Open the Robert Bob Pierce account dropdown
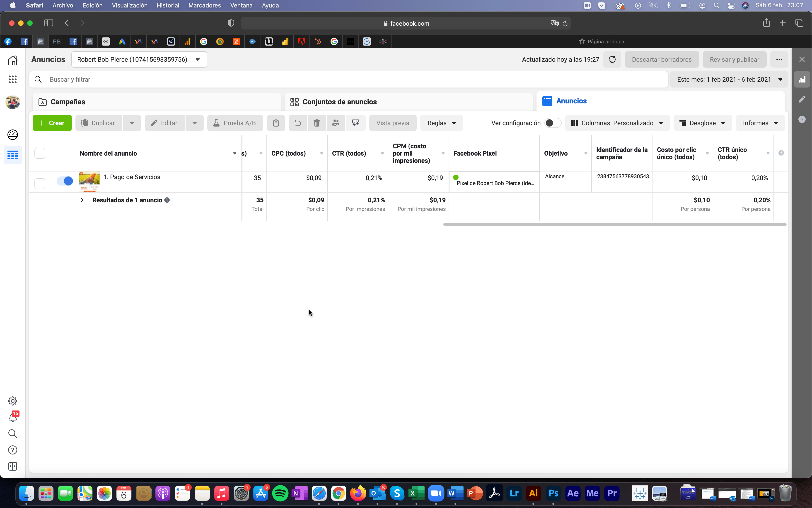812x508 pixels. point(139,59)
